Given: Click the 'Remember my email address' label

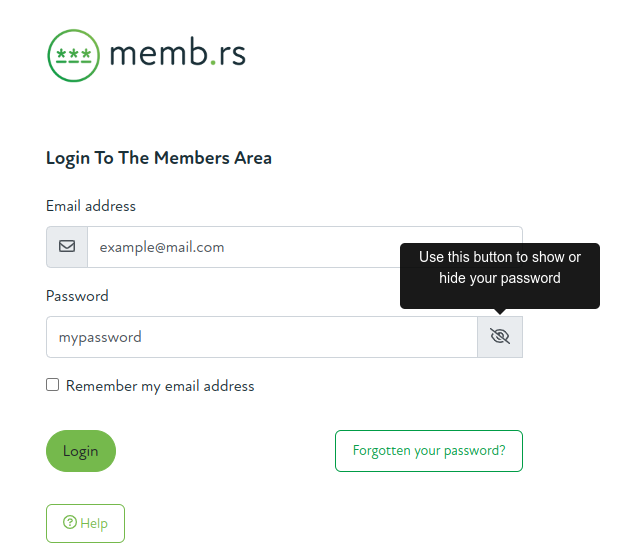Looking at the screenshot, I should pyautogui.click(x=160, y=386).
